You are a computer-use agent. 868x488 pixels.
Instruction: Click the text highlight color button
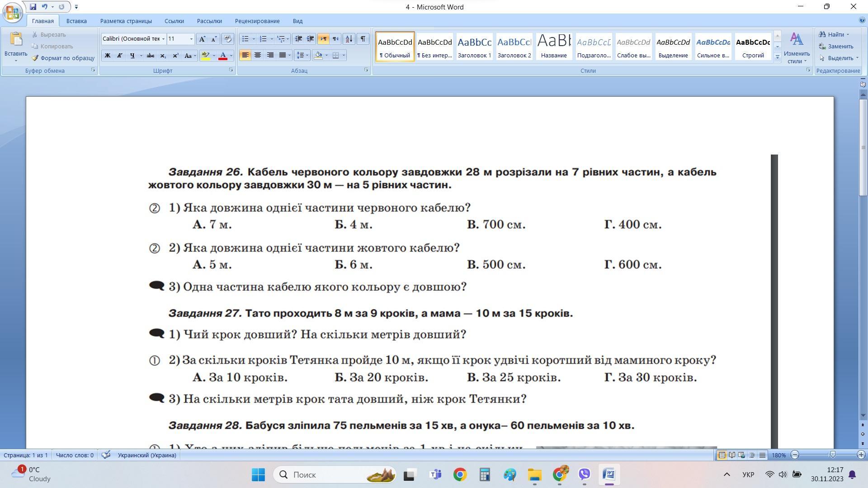click(x=205, y=56)
